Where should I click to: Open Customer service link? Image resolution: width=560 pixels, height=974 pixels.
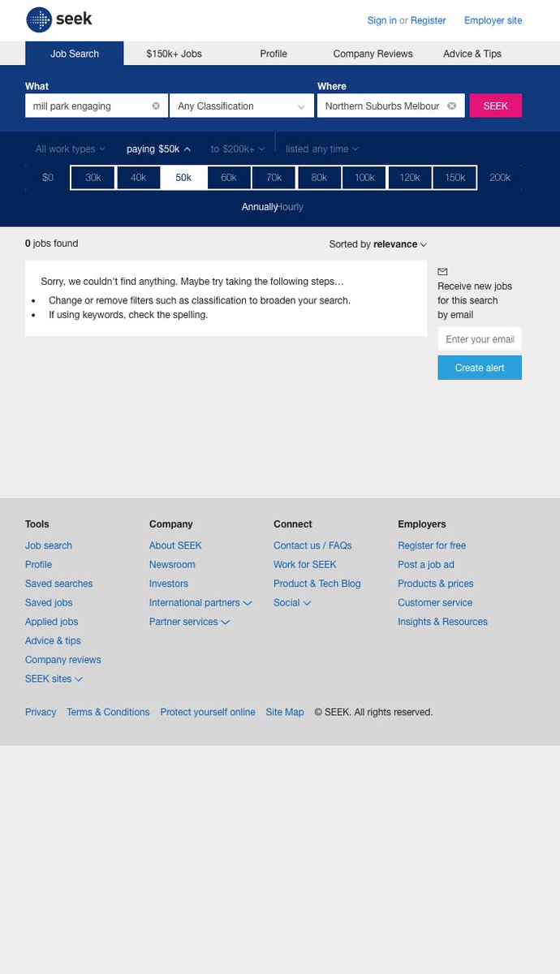pyautogui.click(x=435, y=602)
